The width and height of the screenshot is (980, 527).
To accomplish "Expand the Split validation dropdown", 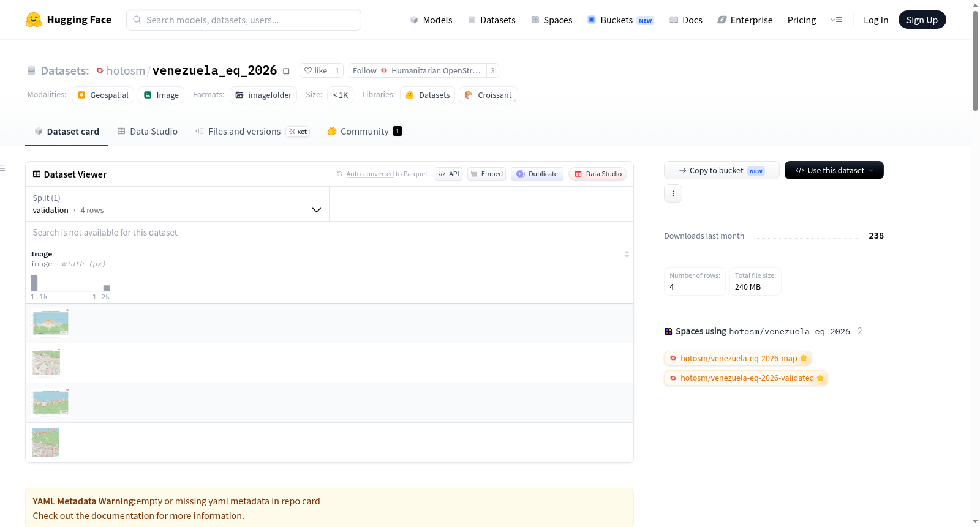I will coord(178,204).
